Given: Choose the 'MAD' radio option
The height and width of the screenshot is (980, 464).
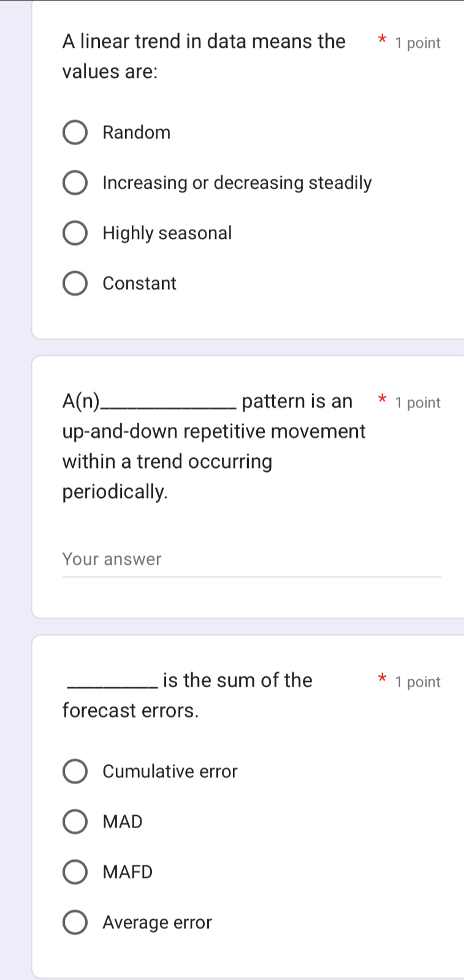Looking at the screenshot, I should 75,821.
